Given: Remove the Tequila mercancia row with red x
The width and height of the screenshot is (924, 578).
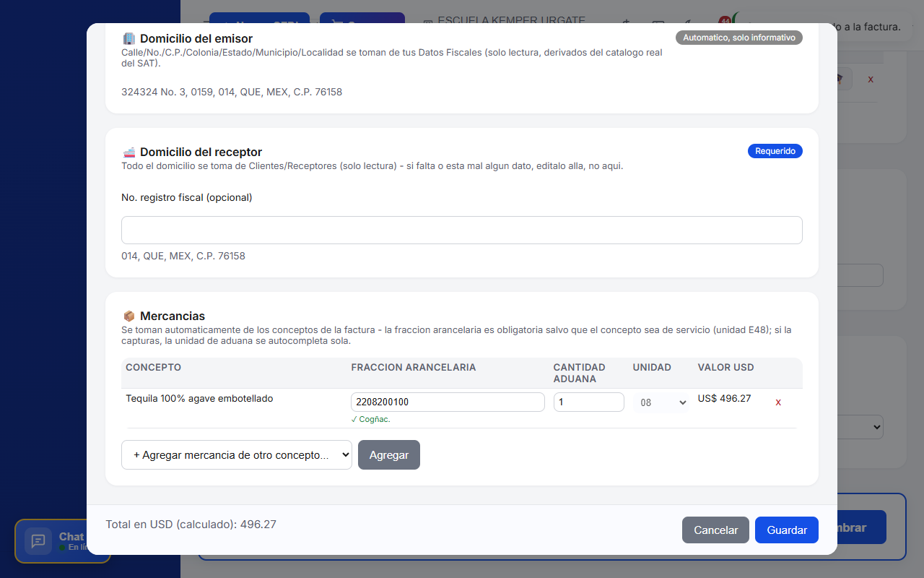Looking at the screenshot, I should click(778, 402).
